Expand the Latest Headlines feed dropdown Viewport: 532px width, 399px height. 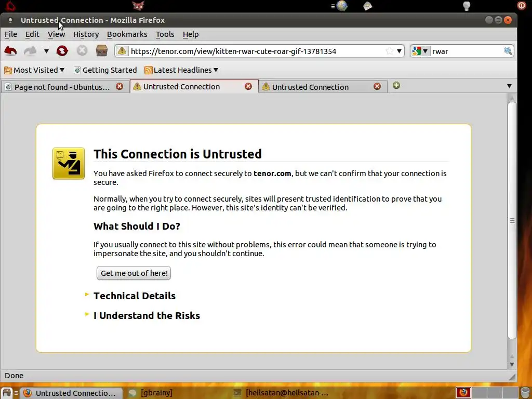click(181, 70)
